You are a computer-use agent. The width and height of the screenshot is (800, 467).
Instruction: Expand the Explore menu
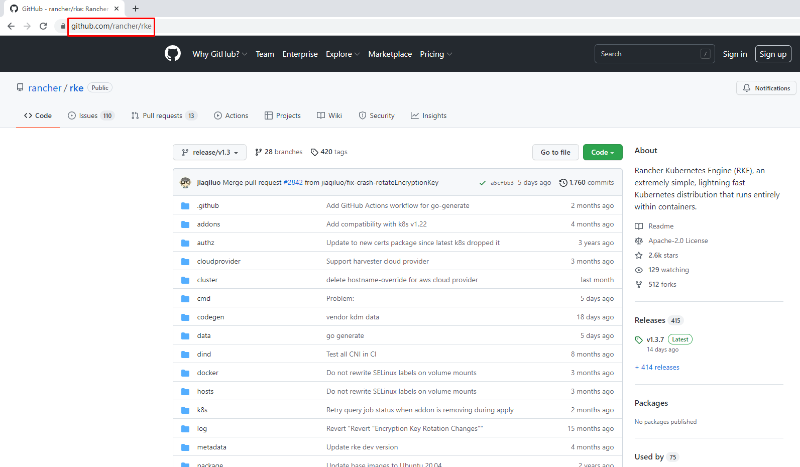click(x=342, y=54)
